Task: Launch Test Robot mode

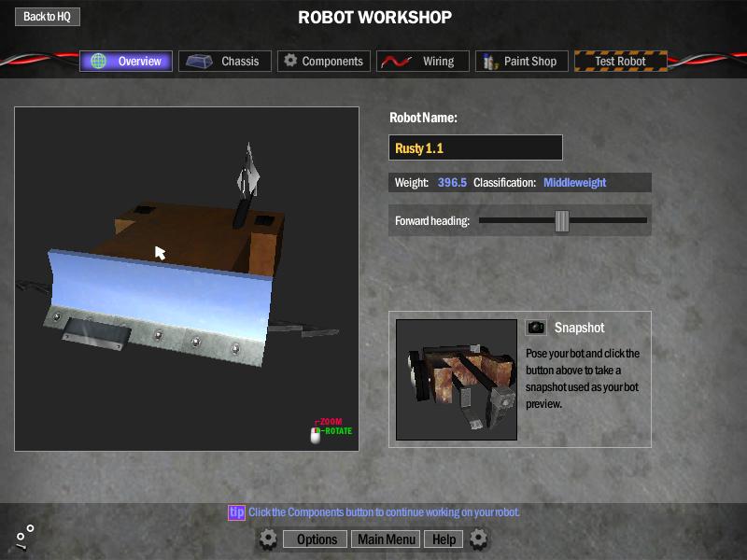Action: click(621, 62)
